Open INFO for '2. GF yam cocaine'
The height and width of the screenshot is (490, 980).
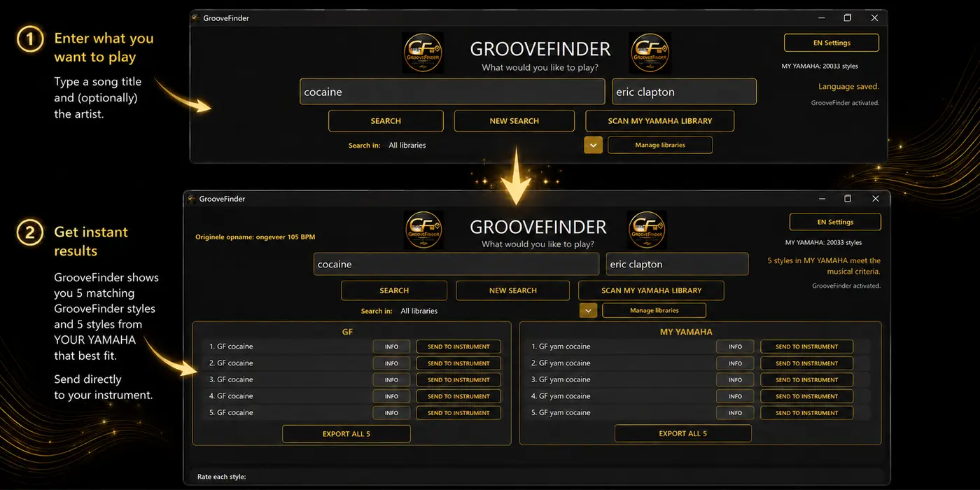735,363
